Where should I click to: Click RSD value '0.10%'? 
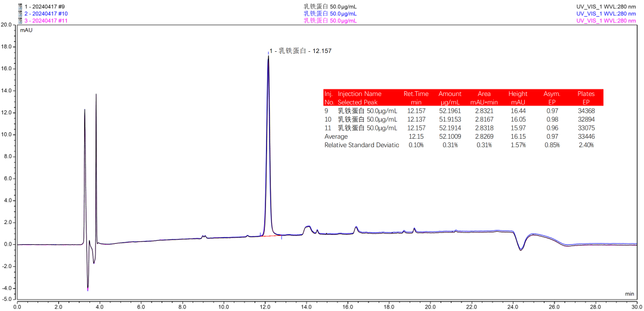(x=416, y=145)
